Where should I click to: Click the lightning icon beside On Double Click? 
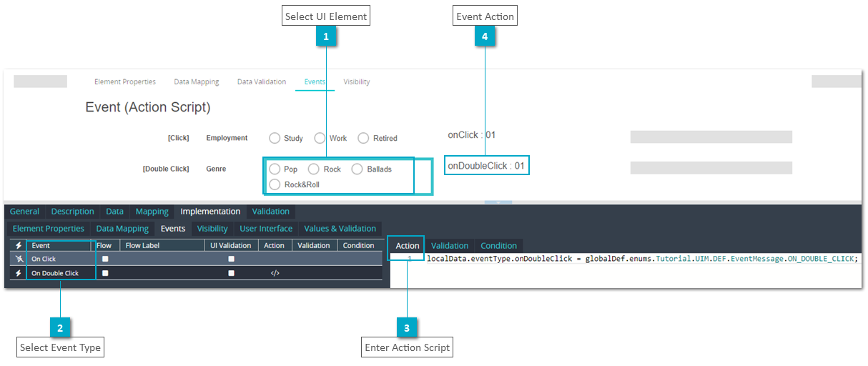[19, 273]
